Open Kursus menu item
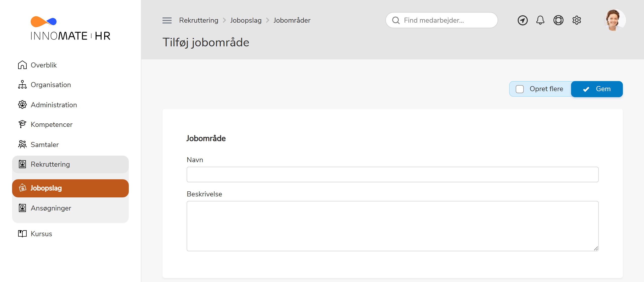The width and height of the screenshot is (644, 282). click(x=70, y=234)
